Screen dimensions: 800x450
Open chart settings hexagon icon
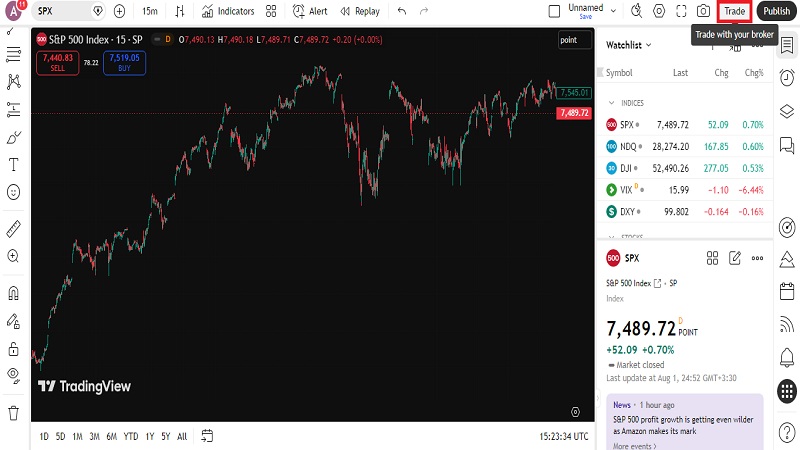point(659,11)
